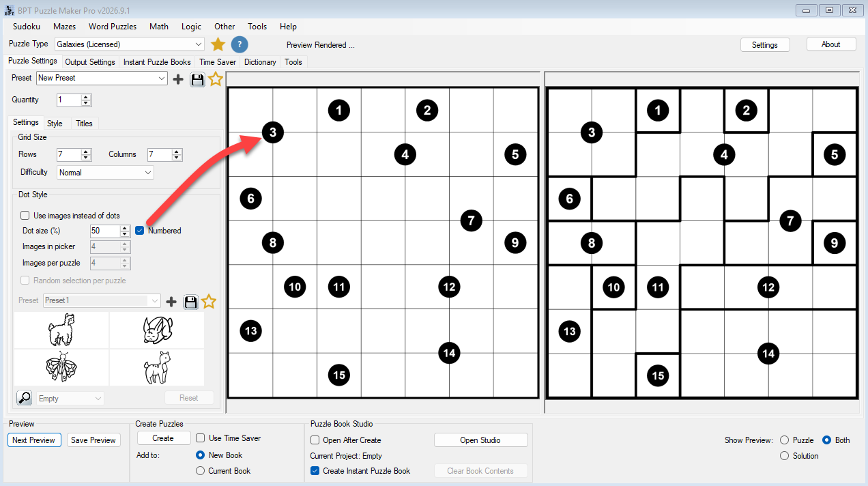Click the BPT Puzzle Maker app icon

click(8, 10)
